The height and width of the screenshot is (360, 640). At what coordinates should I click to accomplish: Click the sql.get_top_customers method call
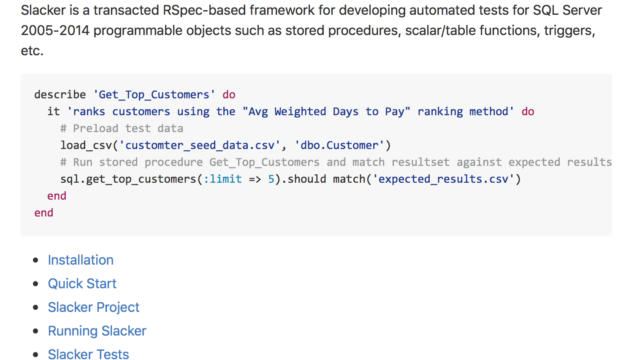click(x=128, y=179)
